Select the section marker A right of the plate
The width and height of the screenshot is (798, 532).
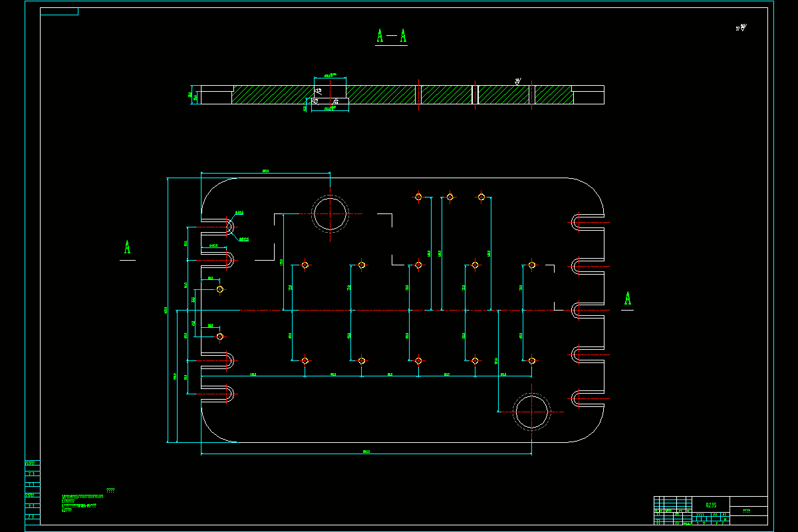[627, 299]
